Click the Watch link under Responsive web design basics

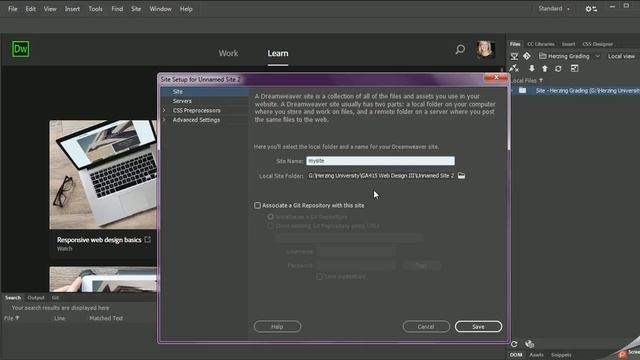tap(64, 249)
